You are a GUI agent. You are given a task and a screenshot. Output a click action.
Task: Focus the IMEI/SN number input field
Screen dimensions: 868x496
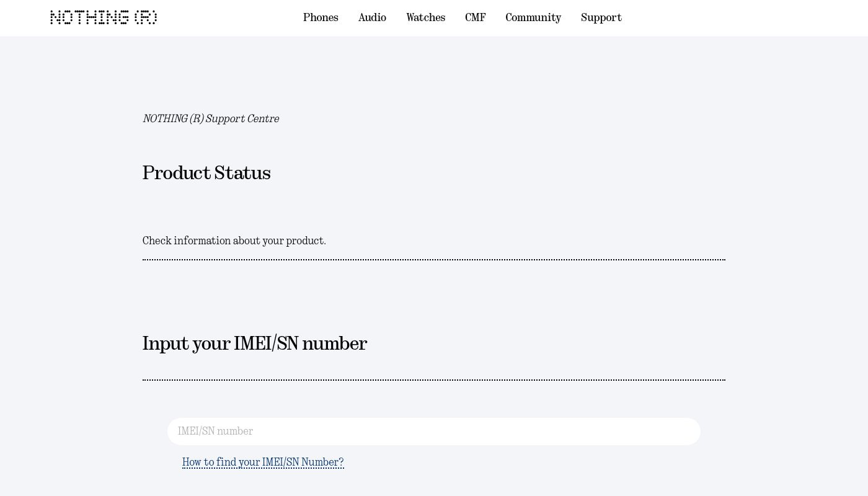[434, 432]
